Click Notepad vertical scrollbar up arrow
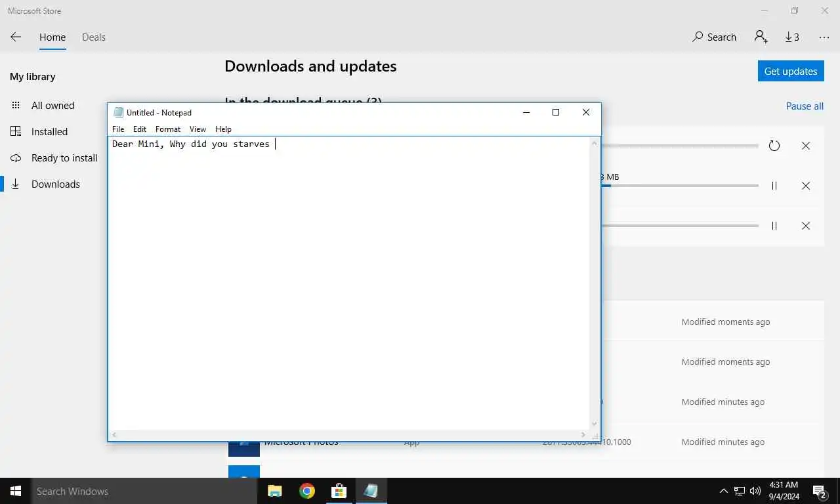840x504 pixels. click(595, 143)
